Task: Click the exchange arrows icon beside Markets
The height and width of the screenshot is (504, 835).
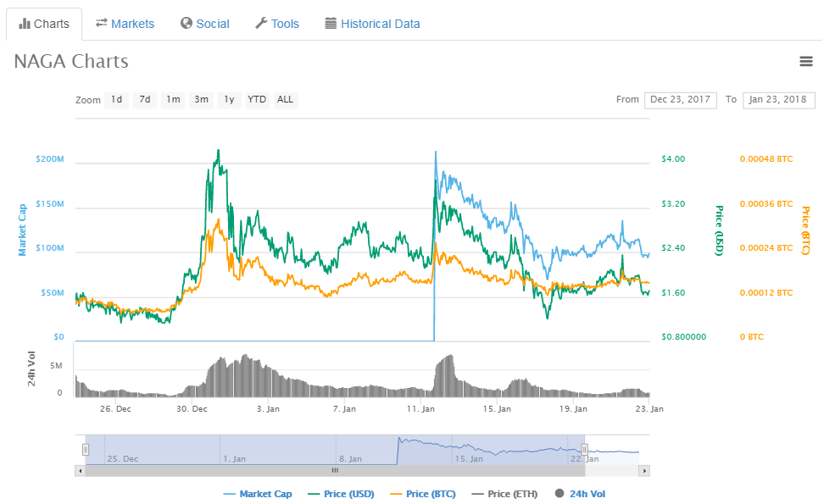Action: [101, 23]
